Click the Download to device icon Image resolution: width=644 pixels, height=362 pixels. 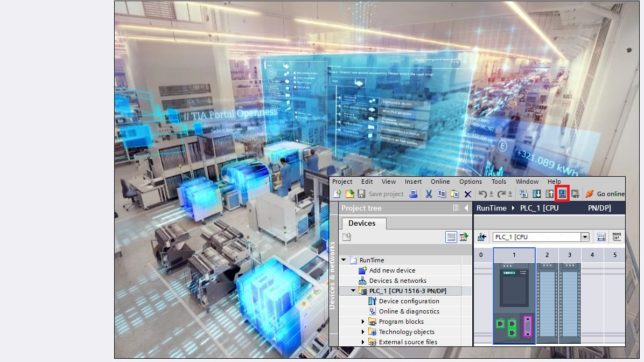(x=536, y=194)
